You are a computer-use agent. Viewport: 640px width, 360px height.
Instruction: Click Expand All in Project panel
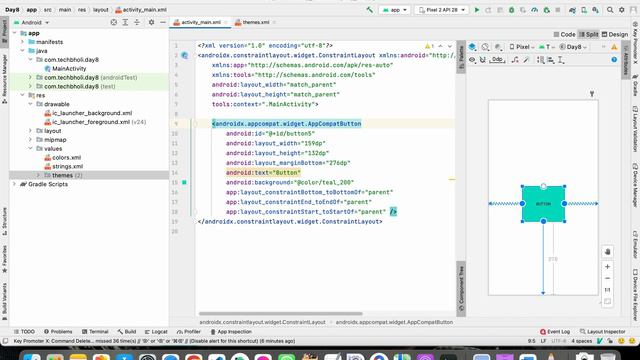[x=125, y=22]
